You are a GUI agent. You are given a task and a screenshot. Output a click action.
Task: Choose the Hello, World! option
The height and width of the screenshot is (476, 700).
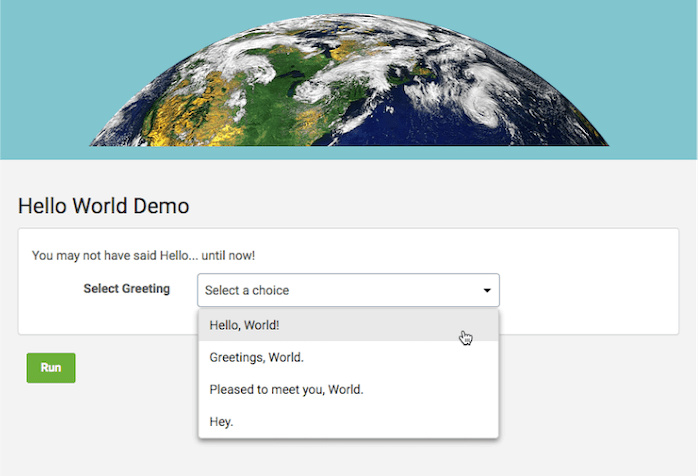pyautogui.click(x=348, y=325)
